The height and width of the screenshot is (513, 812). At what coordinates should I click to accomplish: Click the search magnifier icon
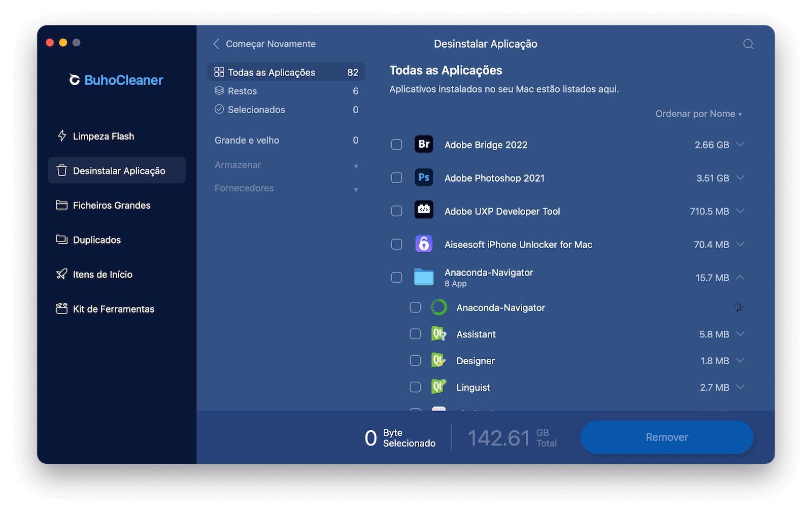[x=748, y=44]
